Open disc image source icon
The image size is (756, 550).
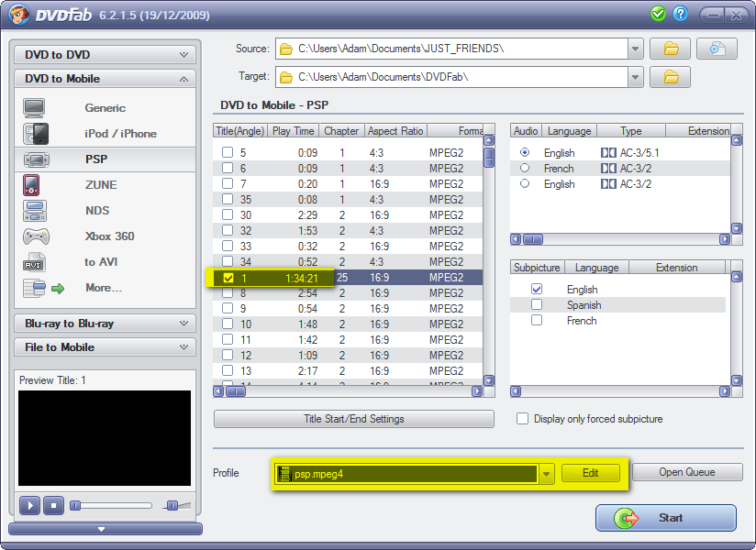click(x=717, y=49)
